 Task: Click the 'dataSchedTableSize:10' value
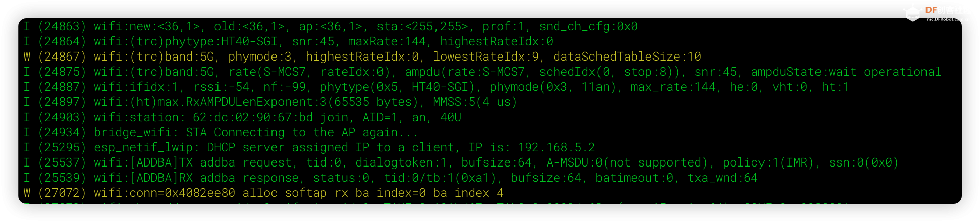tap(627, 57)
